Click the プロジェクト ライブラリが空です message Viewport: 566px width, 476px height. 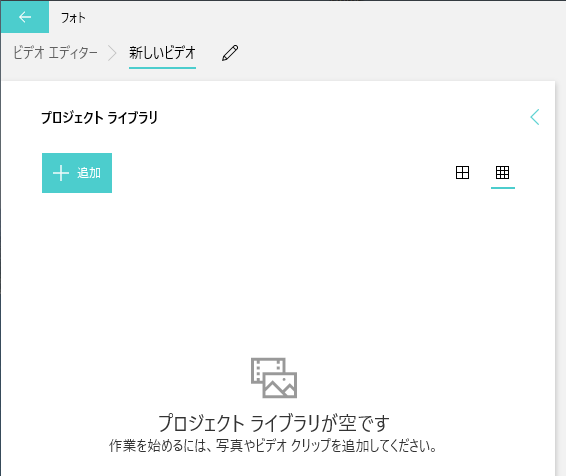click(274, 423)
